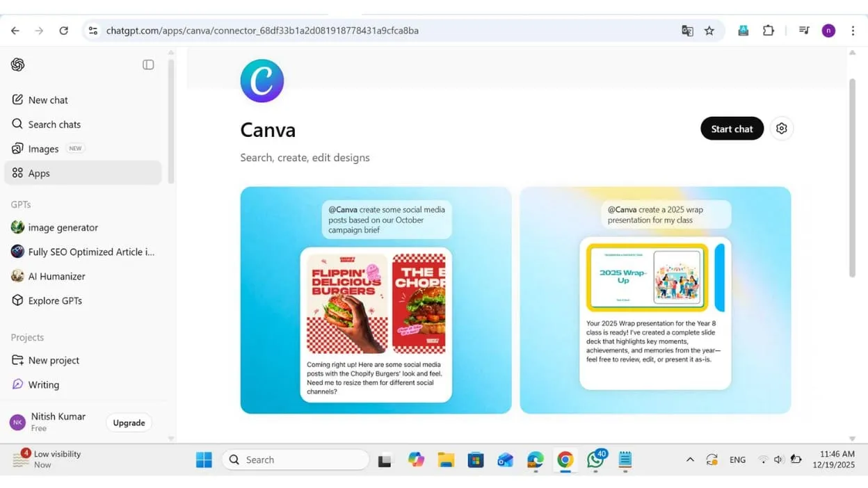Open Microsoft Edge from the taskbar
868x488 pixels.
coord(536,459)
